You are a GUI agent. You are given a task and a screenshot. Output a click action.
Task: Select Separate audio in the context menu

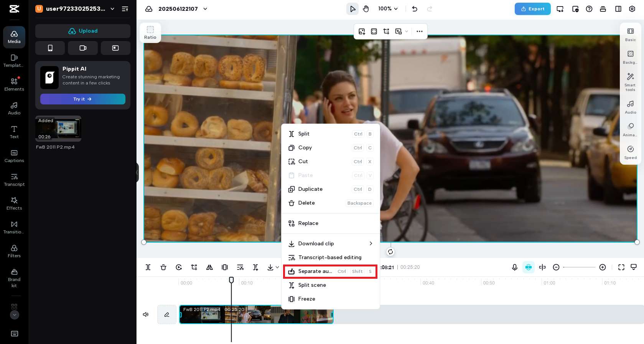coord(331,271)
